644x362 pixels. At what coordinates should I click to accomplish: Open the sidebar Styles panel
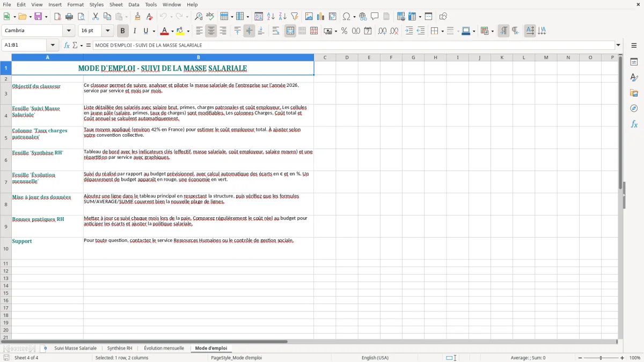click(x=634, y=77)
